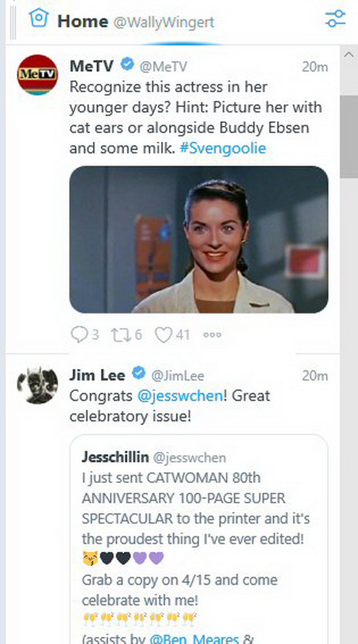The height and width of the screenshot is (644, 358).
Task: Open more actions on MeTV tweet
Action: tap(212, 335)
